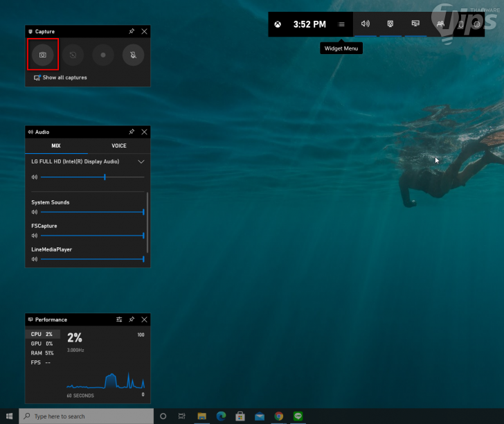504x424 pixels.
Task: Click the Audio widget app list scrollbar
Action: [x=147, y=222]
